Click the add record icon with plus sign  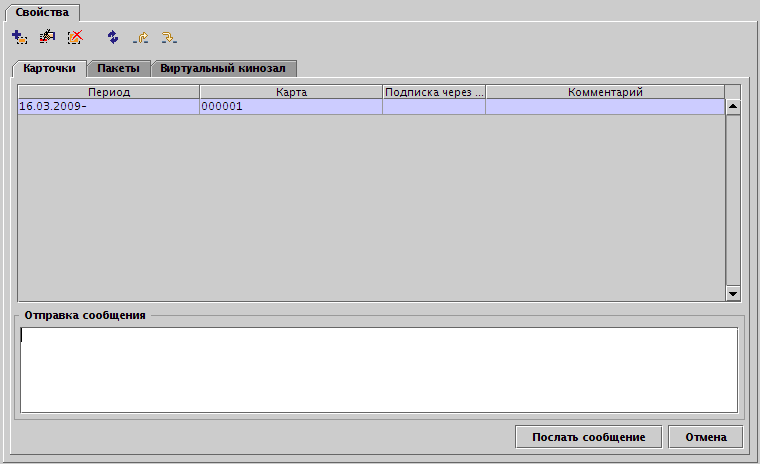click(19, 37)
